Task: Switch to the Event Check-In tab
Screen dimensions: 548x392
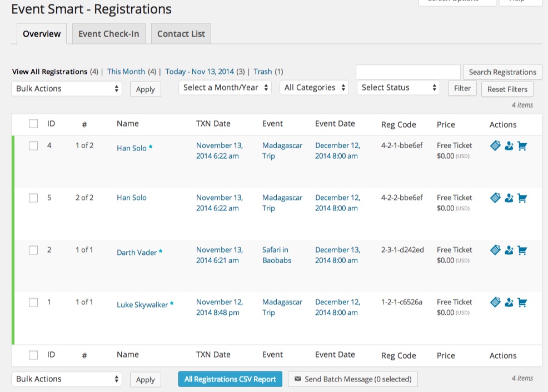Action: (109, 34)
